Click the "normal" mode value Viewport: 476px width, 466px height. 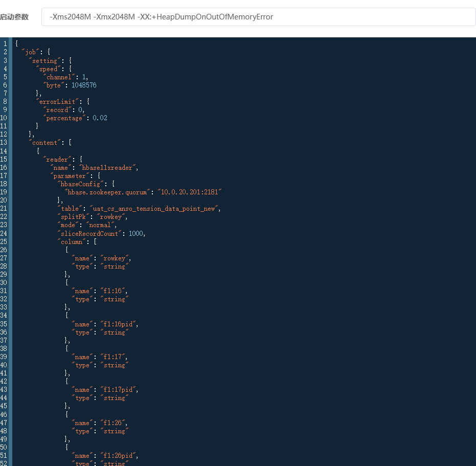coord(101,225)
